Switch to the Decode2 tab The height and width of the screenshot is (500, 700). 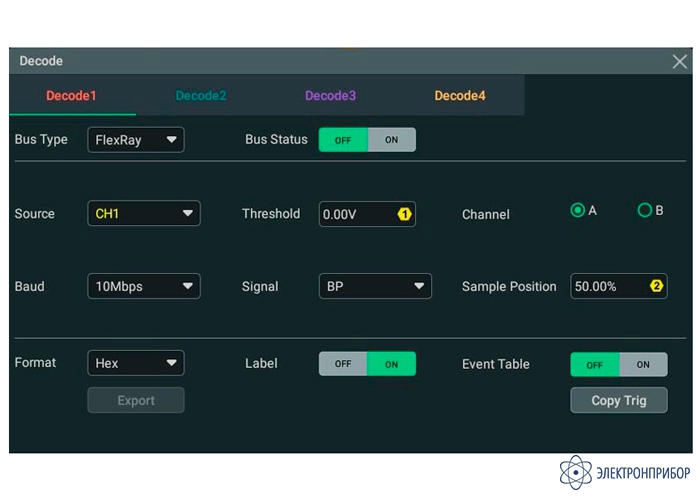(201, 96)
